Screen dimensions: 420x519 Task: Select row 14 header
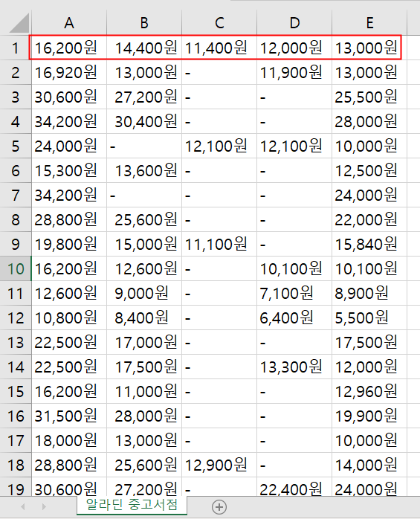(x=16, y=367)
